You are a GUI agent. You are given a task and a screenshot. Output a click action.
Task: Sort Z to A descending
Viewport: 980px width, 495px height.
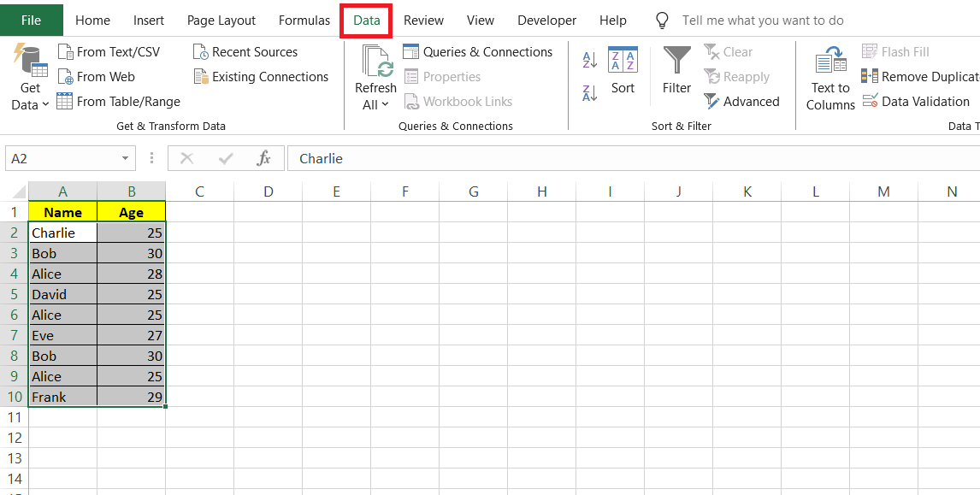[589, 92]
